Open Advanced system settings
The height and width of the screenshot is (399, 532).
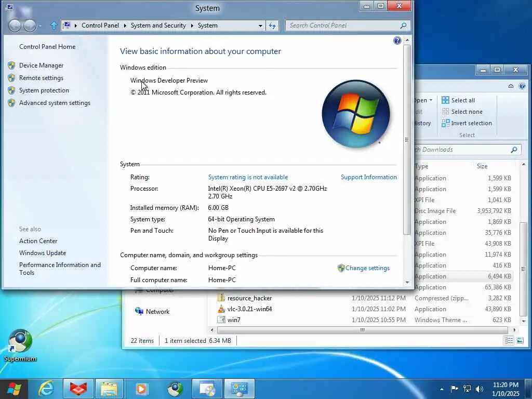point(55,103)
